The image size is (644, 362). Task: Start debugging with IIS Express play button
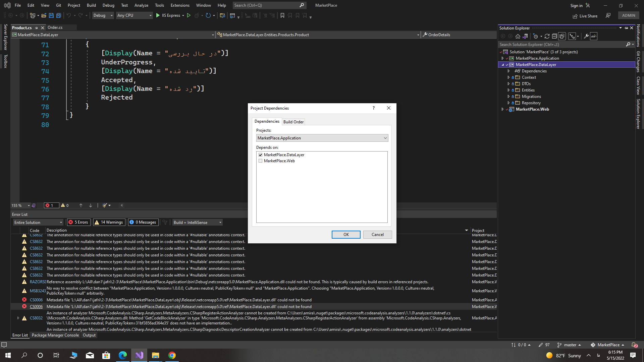coord(158,15)
